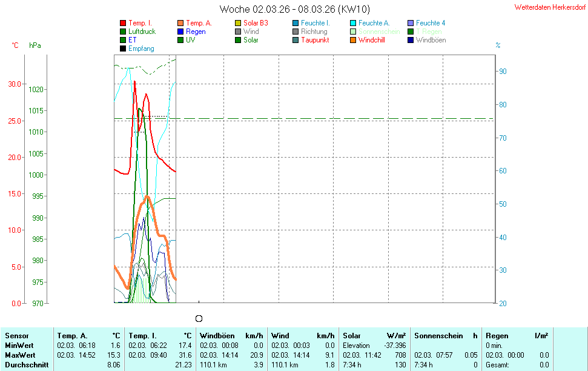588x371 pixels.
Task: Click the yellow Solar B3 legend swatch
Action: pyautogui.click(x=238, y=23)
